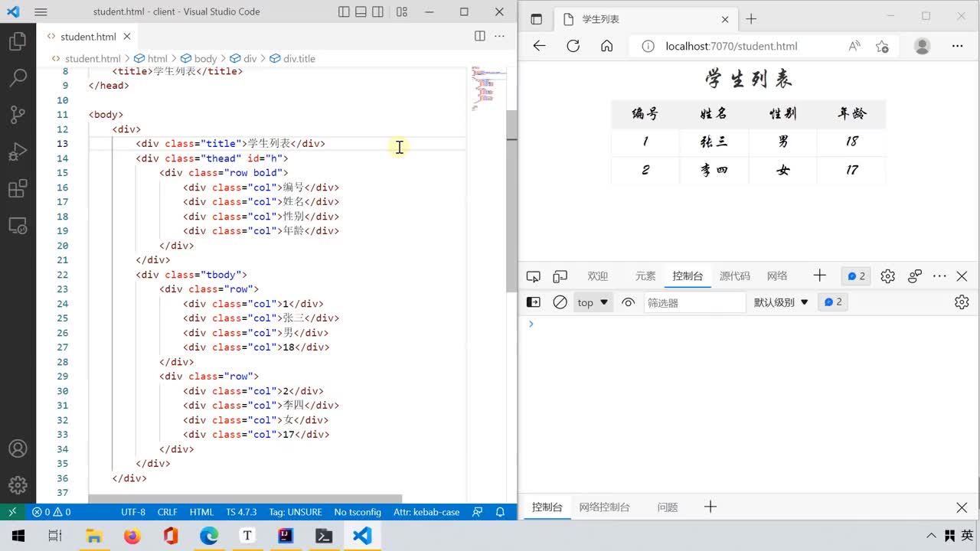The height and width of the screenshot is (551, 980).
Task: Change the HTML language mode
Action: [201, 512]
